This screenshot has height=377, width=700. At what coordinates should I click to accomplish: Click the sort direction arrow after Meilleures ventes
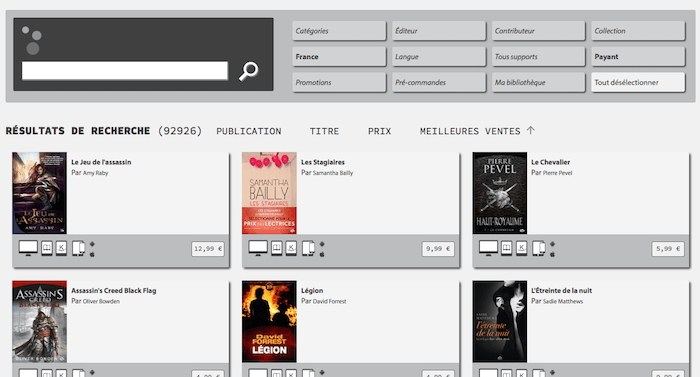point(530,130)
